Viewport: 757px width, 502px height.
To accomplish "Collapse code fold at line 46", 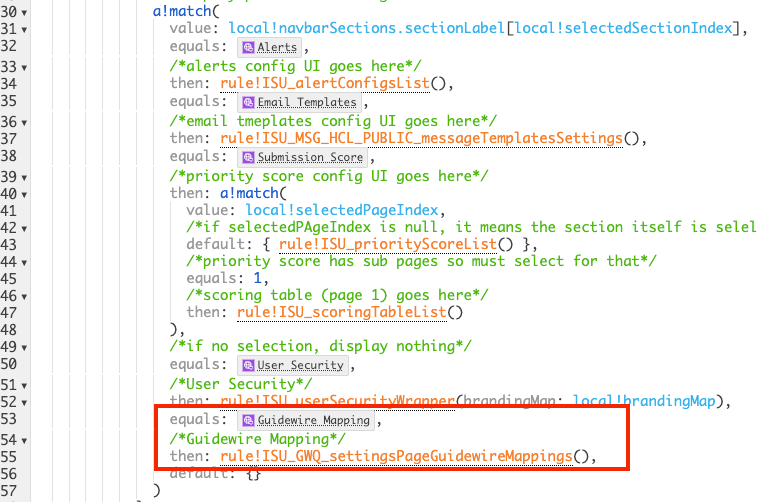I will 24,297.
